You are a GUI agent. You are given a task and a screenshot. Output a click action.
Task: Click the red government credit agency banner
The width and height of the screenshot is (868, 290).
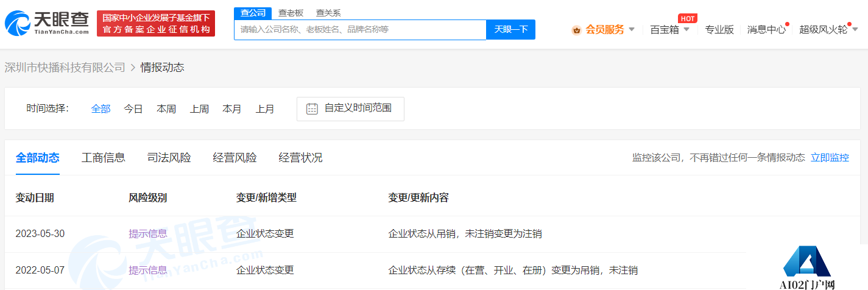(156, 23)
